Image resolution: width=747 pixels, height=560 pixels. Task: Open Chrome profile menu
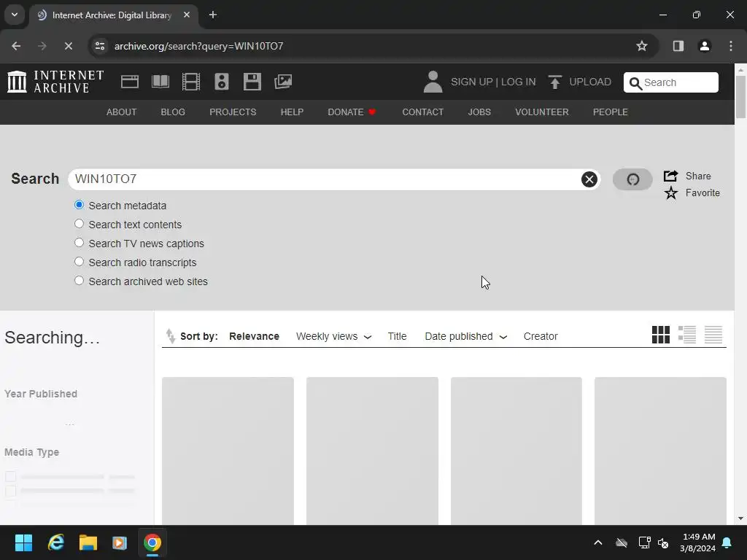coord(704,46)
